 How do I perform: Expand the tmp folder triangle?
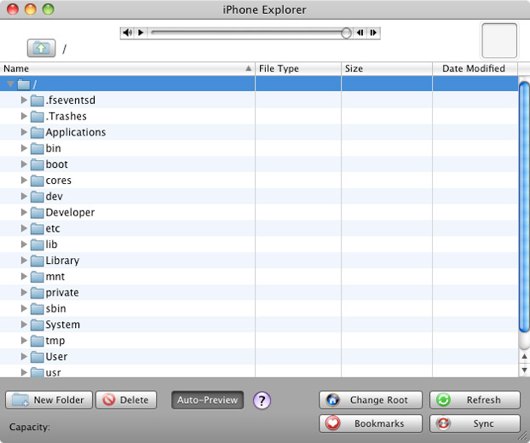24,340
